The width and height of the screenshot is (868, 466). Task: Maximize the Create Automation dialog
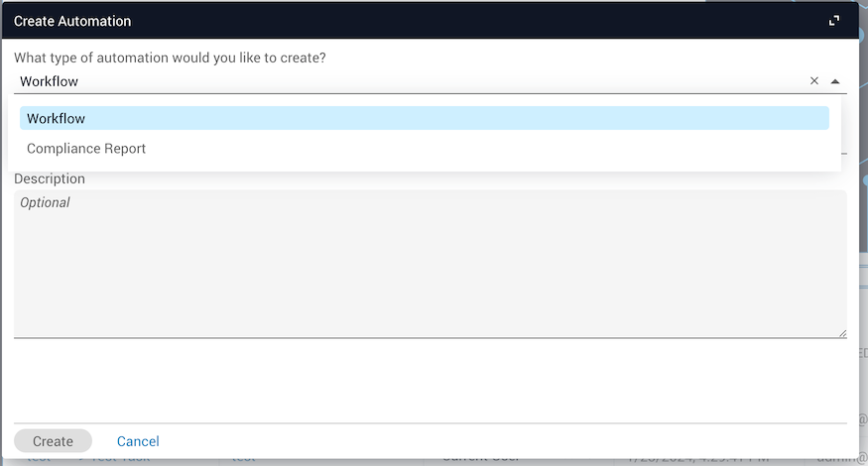(834, 21)
